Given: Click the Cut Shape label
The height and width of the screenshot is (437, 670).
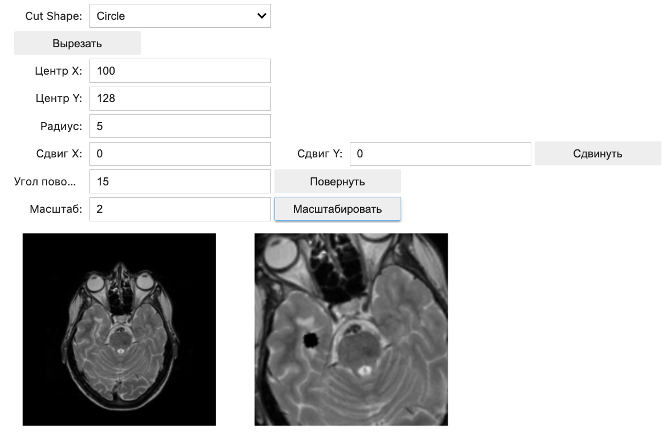Looking at the screenshot, I should pos(54,16).
